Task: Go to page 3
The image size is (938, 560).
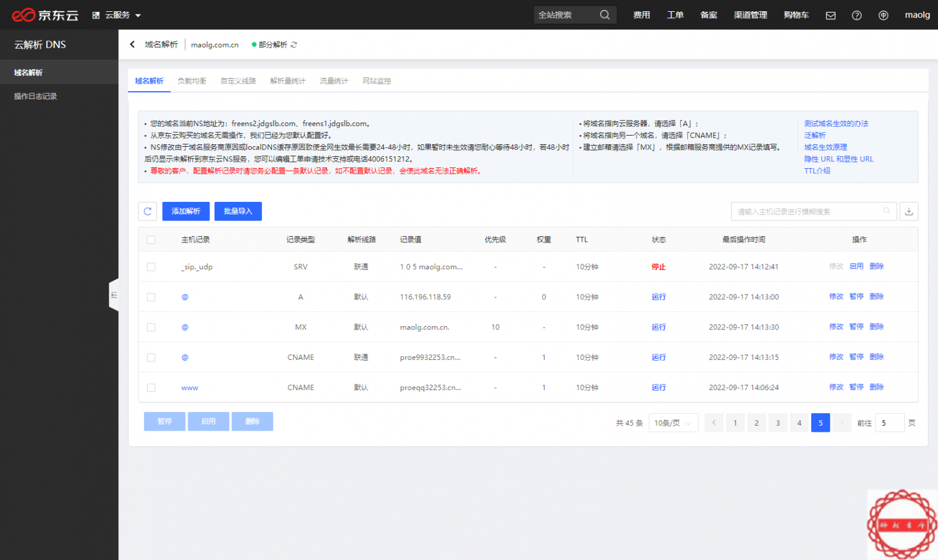Action: tap(778, 423)
